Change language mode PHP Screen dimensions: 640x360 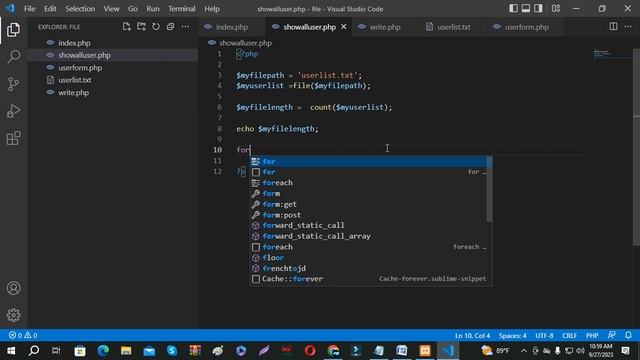tap(592, 336)
